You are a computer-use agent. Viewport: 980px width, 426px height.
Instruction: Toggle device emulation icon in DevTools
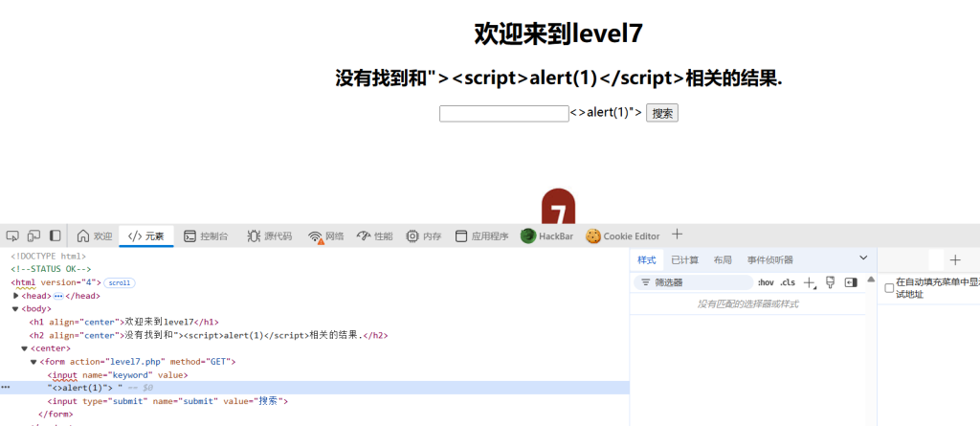click(33, 235)
